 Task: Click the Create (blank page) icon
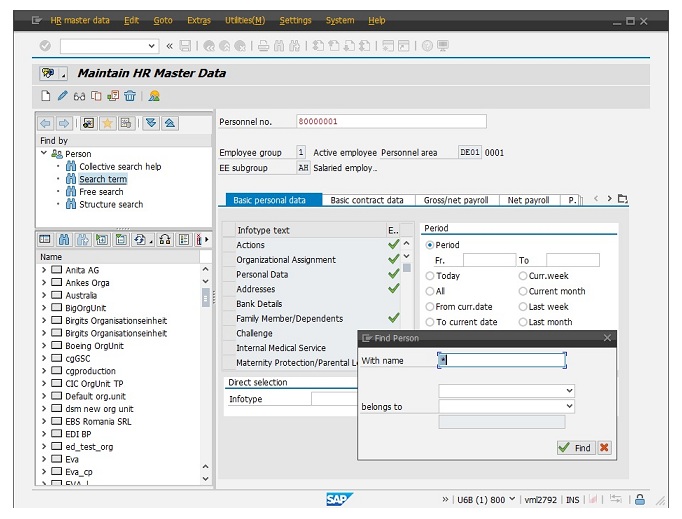click(45, 96)
